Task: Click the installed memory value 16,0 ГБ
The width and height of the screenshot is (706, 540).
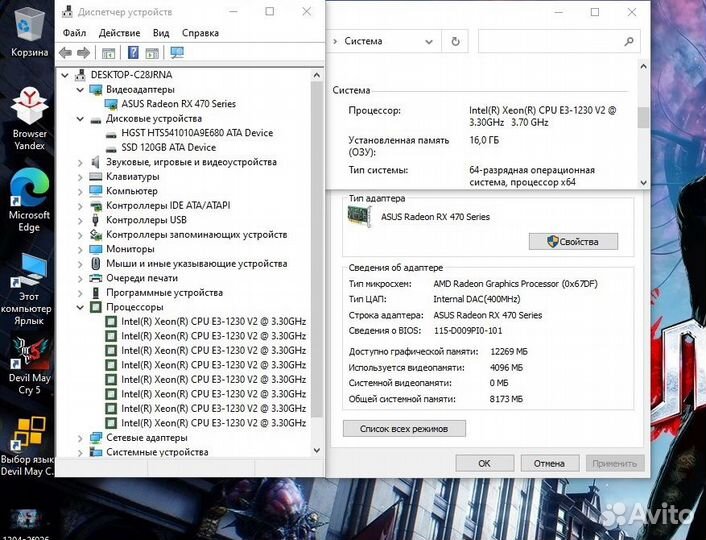Action: click(x=484, y=140)
